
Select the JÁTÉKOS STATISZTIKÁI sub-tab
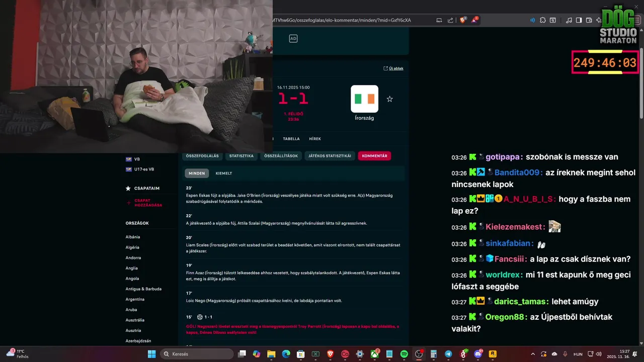[x=330, y=156]
